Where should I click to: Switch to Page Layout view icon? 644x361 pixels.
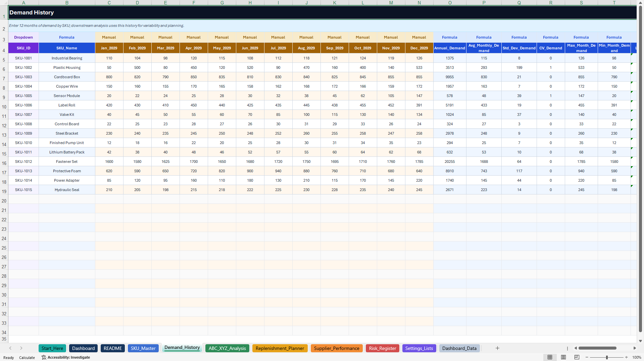coord(563,357)
